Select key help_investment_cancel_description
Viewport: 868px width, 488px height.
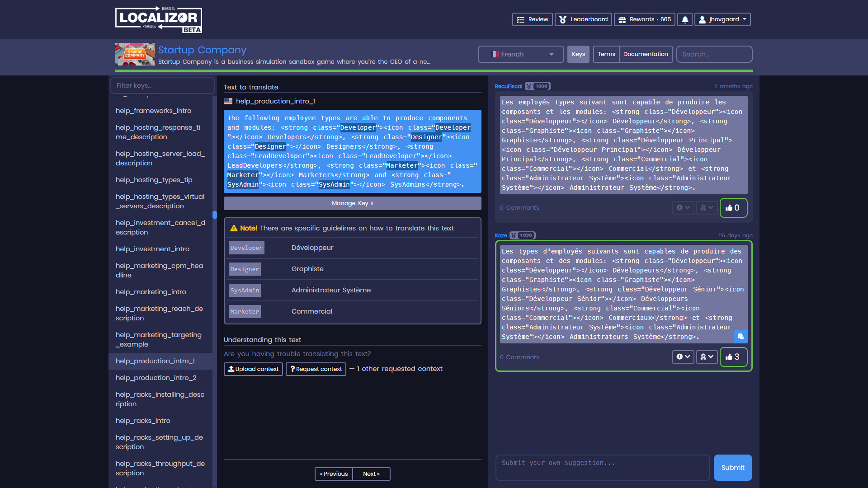[x=160, y=228]
